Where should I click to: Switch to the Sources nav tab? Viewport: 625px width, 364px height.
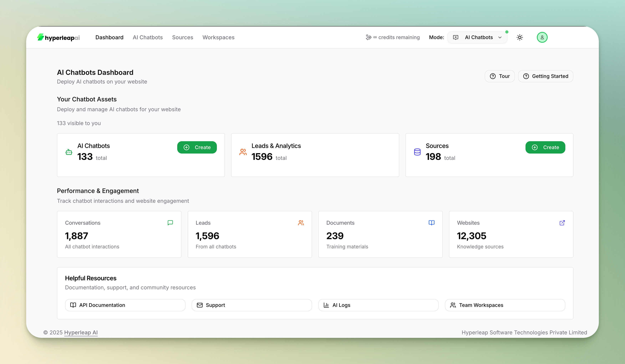(x=183, y=38)
